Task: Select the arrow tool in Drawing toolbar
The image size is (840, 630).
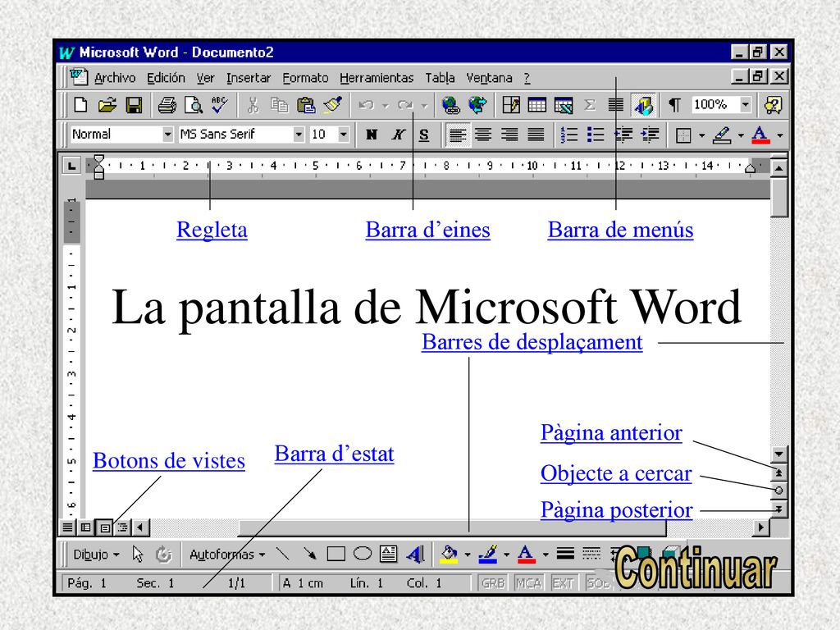Action: click(x=309, y=554)
